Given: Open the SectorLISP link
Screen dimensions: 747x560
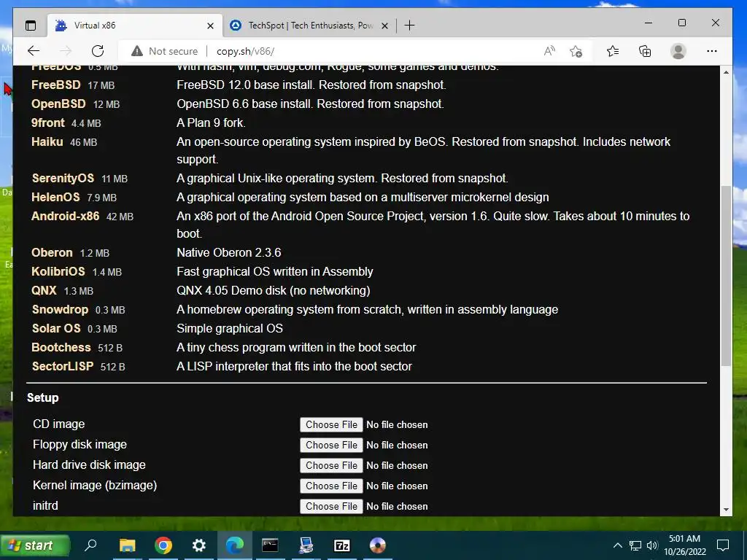Looking at the screenshot, I should pyautogui.click(x=63, y=367).
